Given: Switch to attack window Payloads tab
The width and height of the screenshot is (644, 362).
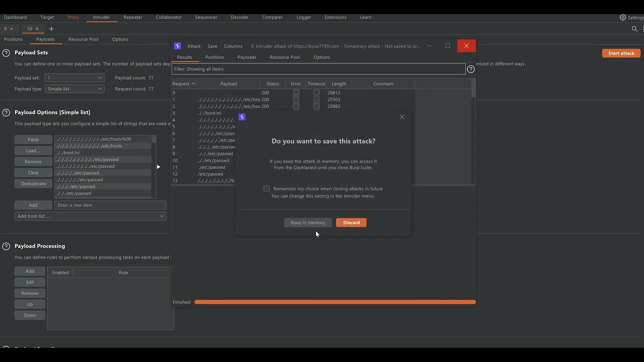Looking at the screenshot, I should (247, 57).
